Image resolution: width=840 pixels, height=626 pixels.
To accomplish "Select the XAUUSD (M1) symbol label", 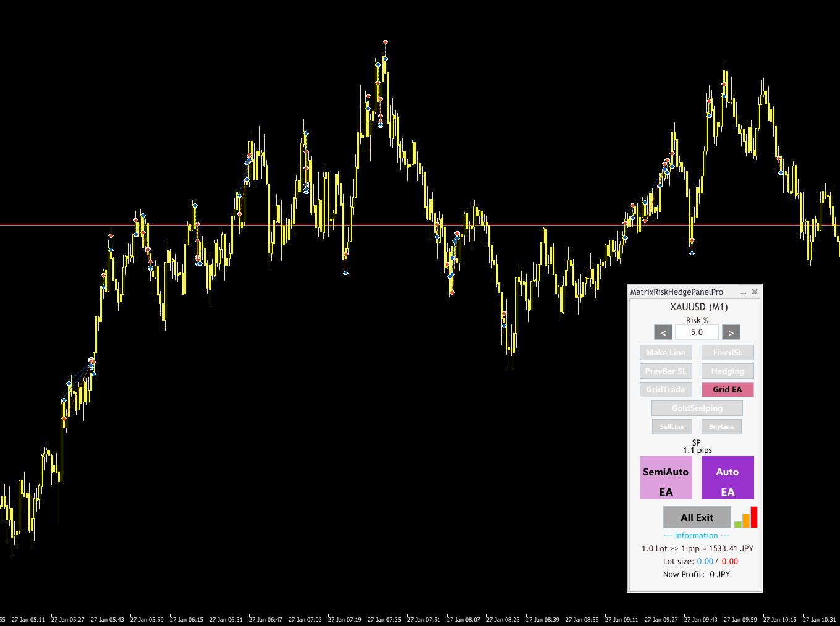I will [x=699, y=307].
